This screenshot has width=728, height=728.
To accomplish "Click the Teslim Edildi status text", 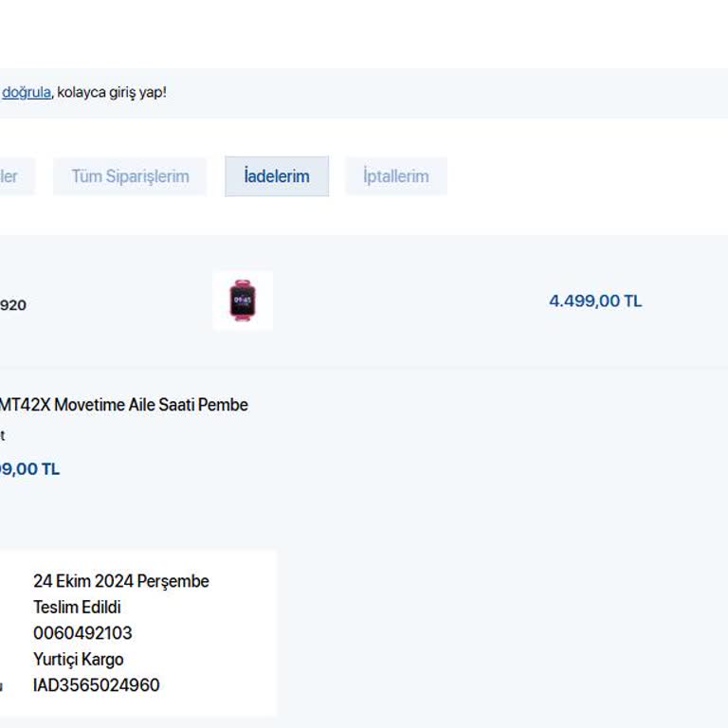I will click(x=77, y=608).
